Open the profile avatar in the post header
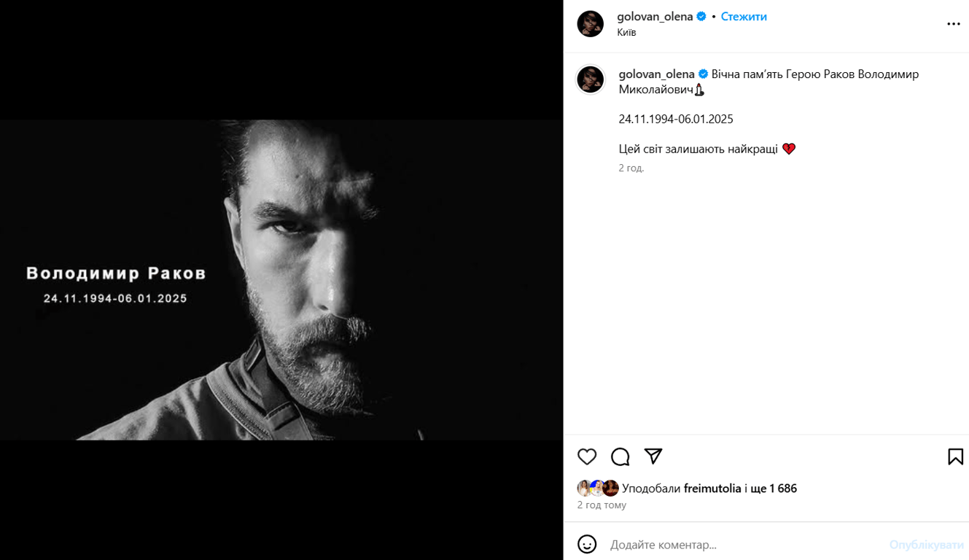This screenshot has height=560, width=969. [x=590, y=23]
